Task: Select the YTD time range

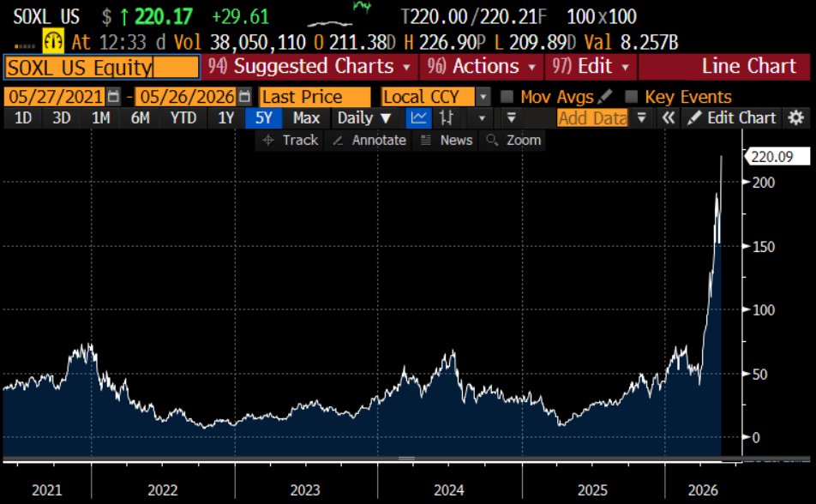Action: pyautogui.click(x=183, y=118)
